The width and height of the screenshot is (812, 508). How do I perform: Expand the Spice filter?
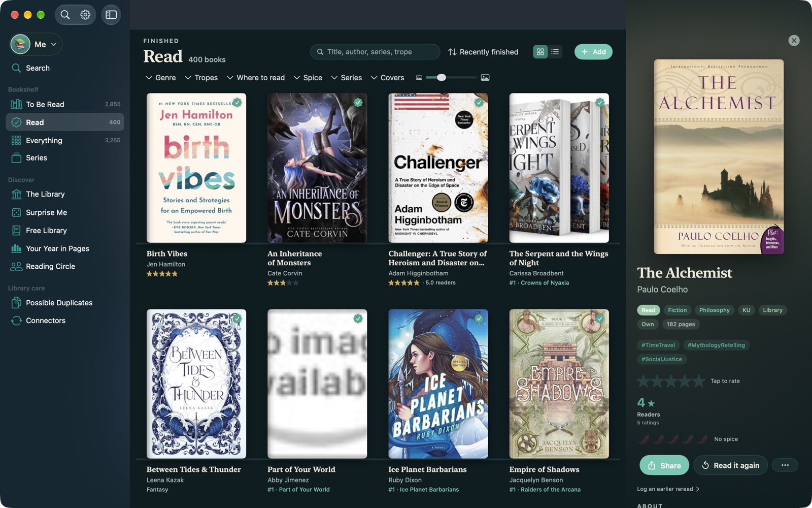[x=308, y=78]
